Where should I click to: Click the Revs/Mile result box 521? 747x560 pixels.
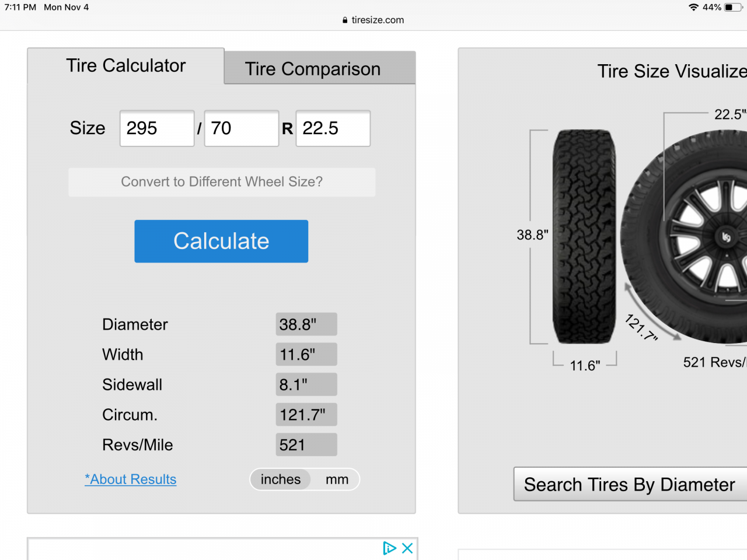pos(306,444)
